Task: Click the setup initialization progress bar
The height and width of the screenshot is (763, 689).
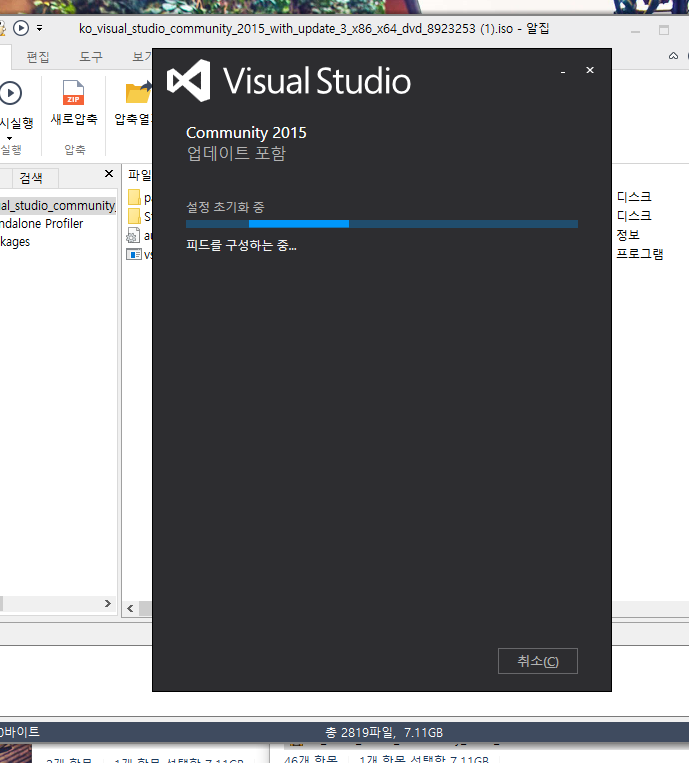Action: coord(382,224)
